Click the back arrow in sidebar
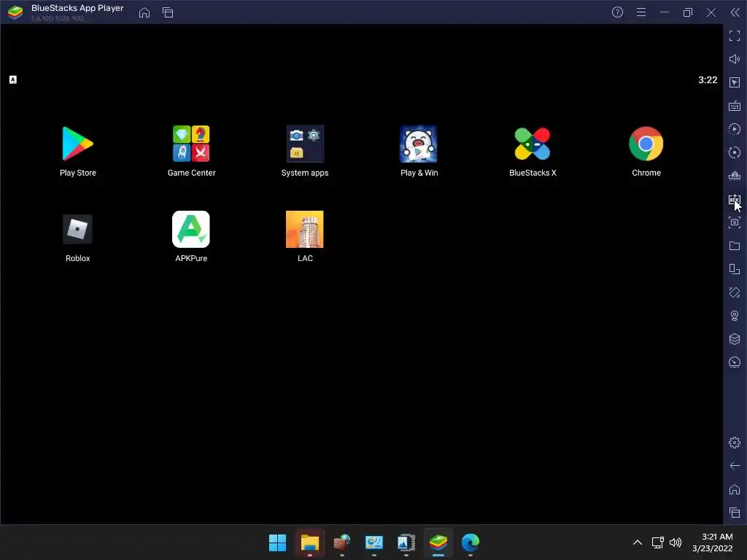747x560 pixels. [x=735, y=466]
